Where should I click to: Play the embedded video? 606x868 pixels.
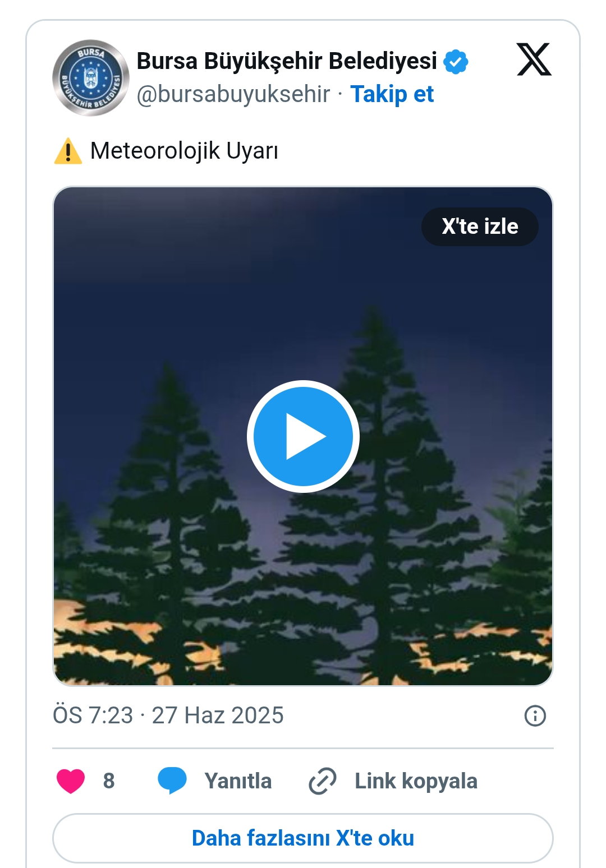coord(303,436)
